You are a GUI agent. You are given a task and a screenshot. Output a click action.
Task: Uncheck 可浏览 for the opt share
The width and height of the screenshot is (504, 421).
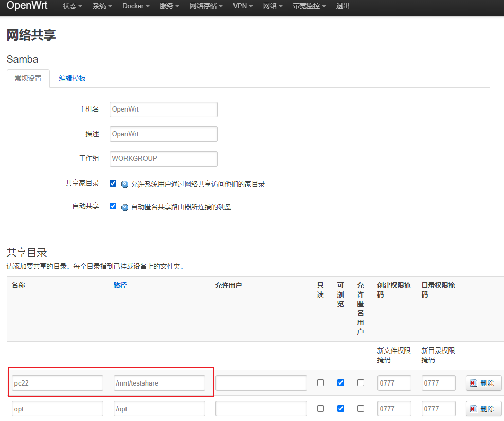pyautogui.click(x=340, y=408)
